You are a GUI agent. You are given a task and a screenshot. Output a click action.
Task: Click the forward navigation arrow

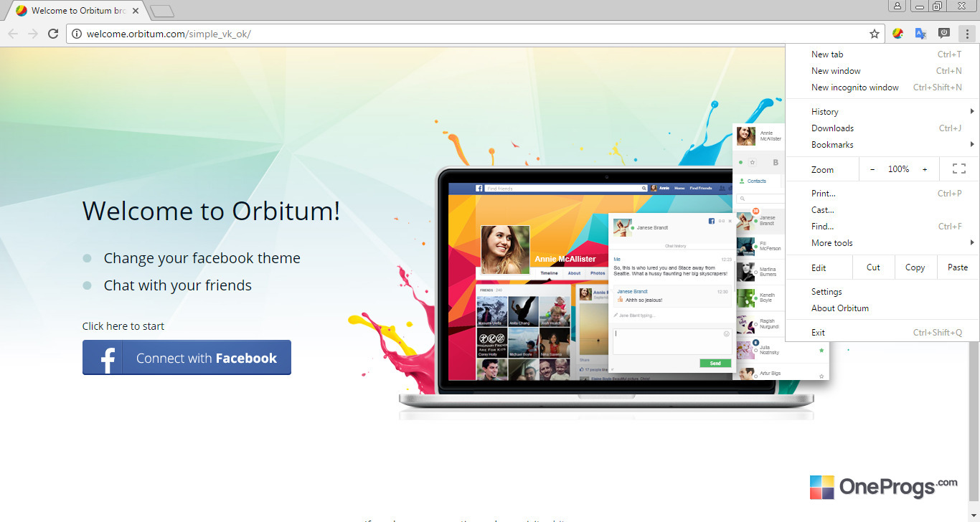(32, 34)
